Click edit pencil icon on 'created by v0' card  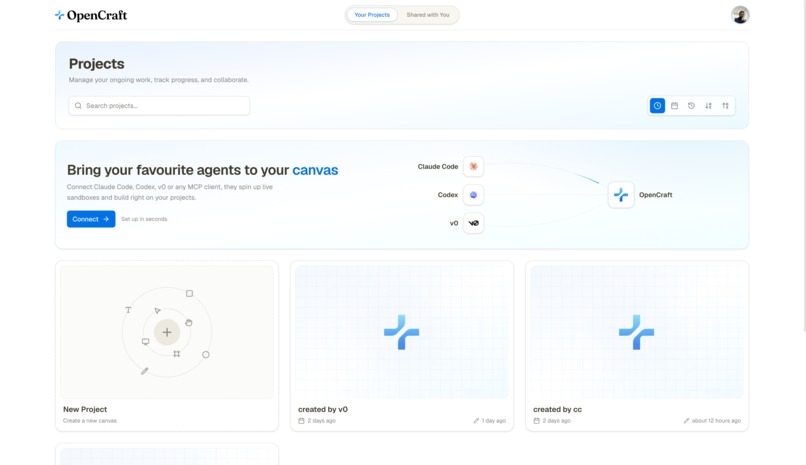476,421
